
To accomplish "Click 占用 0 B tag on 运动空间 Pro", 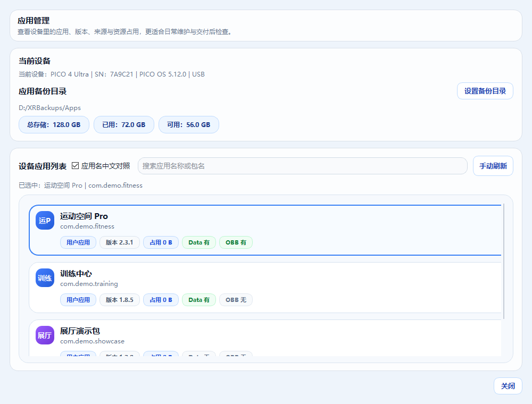I will [161, 242].
